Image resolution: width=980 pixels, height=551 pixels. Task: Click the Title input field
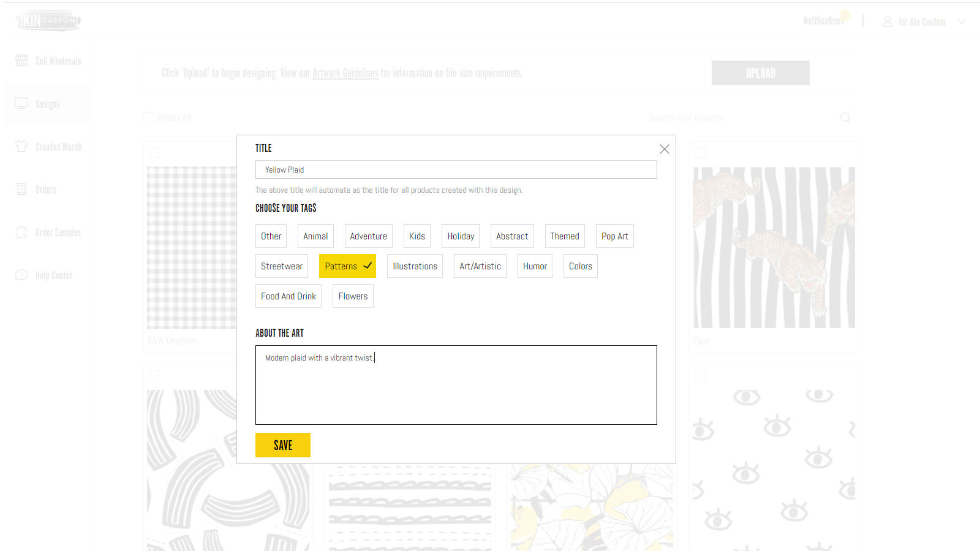pos(456,170)
